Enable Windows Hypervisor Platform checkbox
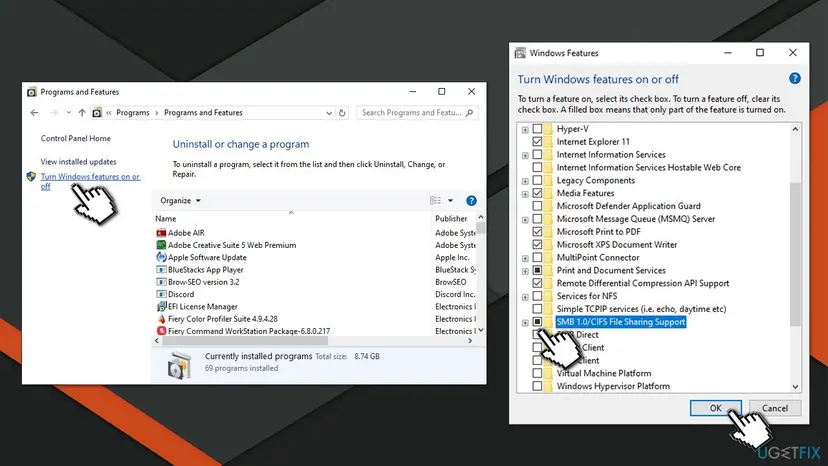Viewport: 828px width, 466px height. click(x=537, y=386)
